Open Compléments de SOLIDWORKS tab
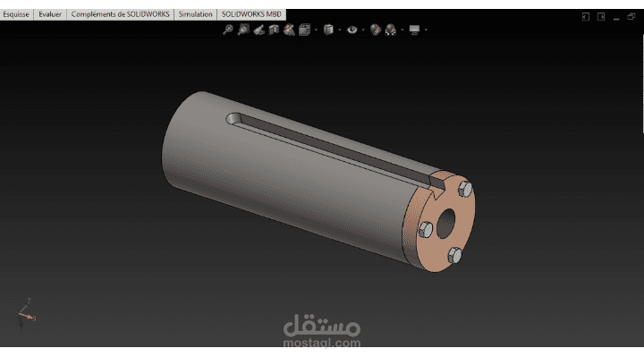The image size is (644, 357). coord(120,14)
